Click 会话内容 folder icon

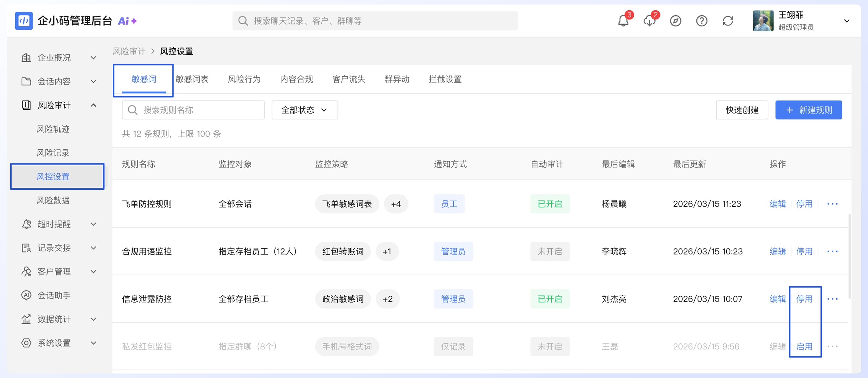coord(26,82)
